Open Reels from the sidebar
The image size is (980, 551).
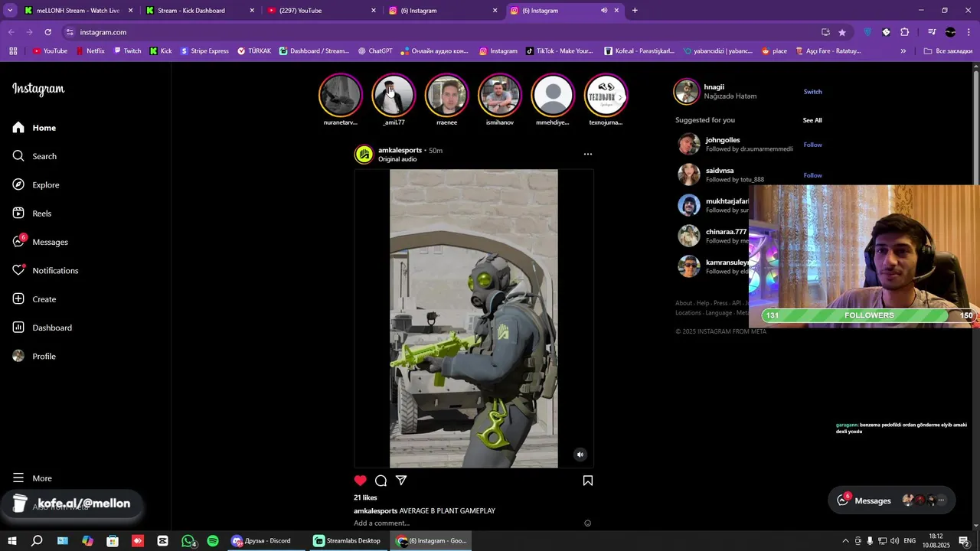pyautogui.click(x=31, y=214)
